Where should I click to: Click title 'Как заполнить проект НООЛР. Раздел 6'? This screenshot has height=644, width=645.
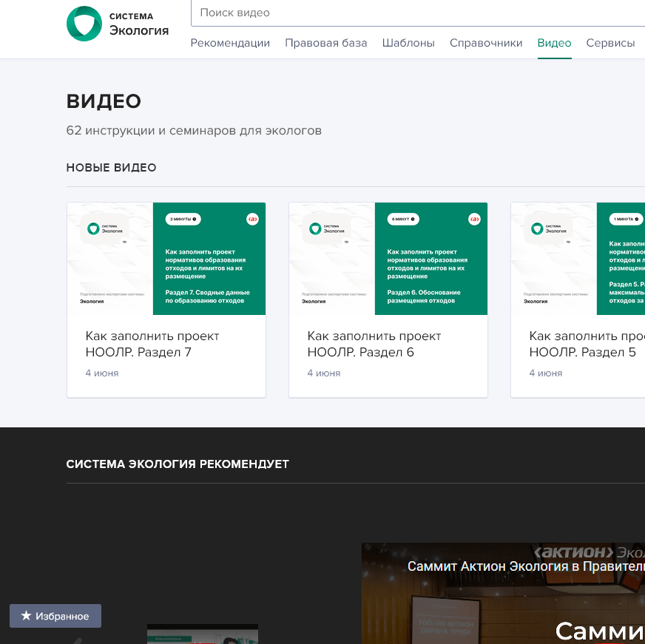point(374,344)
